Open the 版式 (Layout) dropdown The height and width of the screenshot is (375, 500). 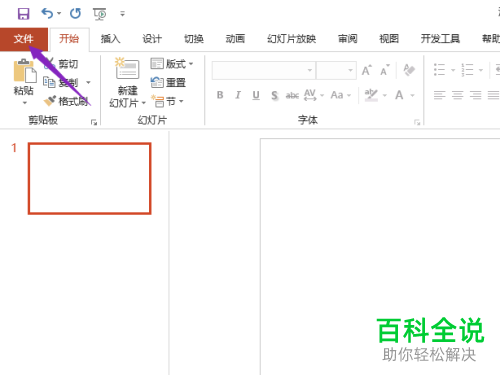coord(172,63)
